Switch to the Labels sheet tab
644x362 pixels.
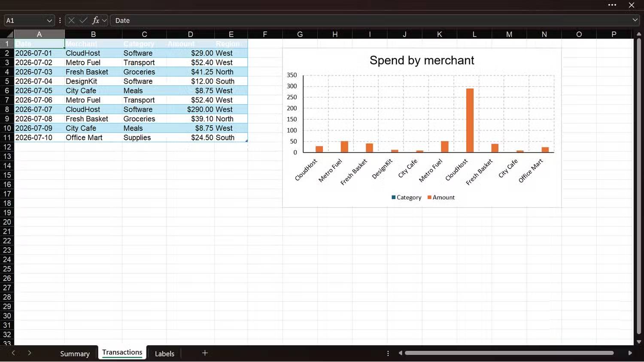pyautogui.click(x=164, y=353)
